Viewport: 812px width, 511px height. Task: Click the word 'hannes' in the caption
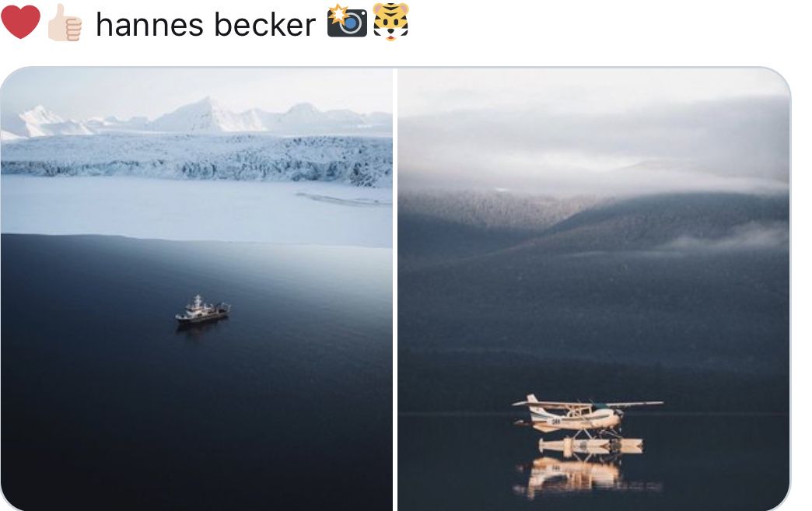tap(149, 24)
